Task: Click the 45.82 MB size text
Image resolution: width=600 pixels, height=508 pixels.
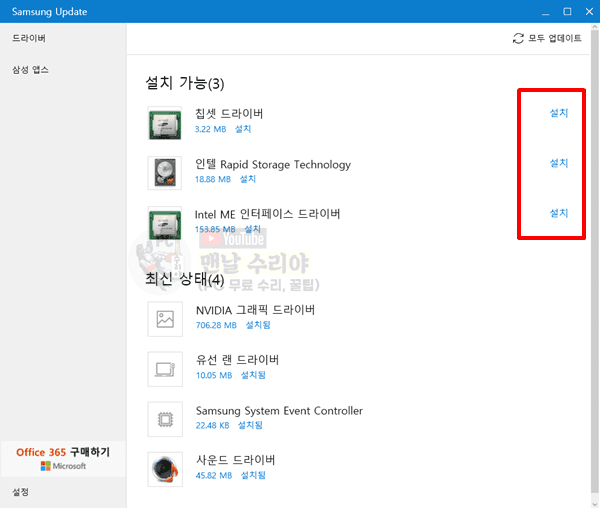Action: pyautogui.click(x=214, y=475)
